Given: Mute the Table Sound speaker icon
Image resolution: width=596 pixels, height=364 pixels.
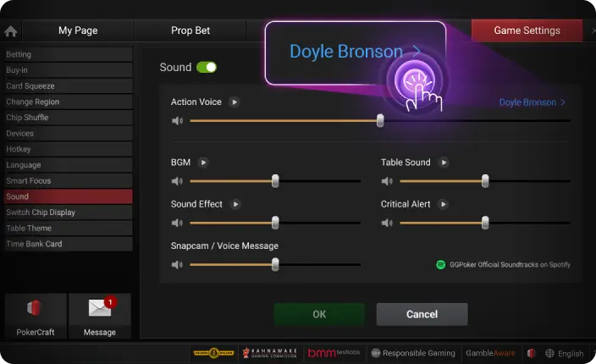Looking at the screenshot, I should tap(387, 181).
